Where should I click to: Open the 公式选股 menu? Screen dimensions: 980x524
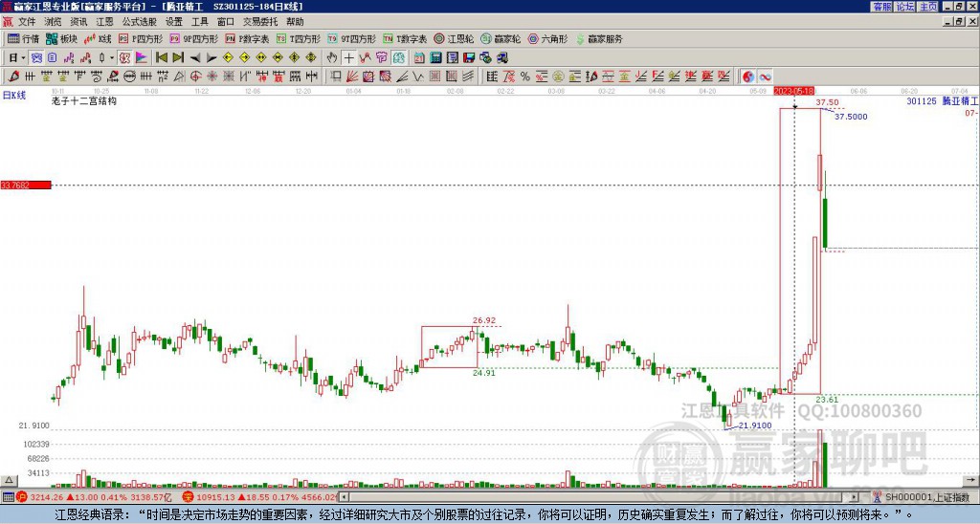pyautogui.click(x=140, y=22)
